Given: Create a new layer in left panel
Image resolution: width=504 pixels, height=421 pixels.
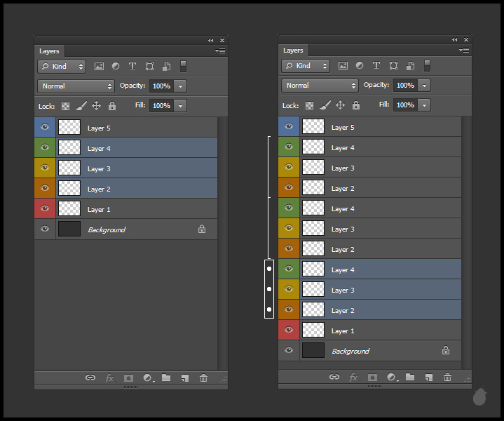Looking at the screenshot, I should tap(184, 377).
